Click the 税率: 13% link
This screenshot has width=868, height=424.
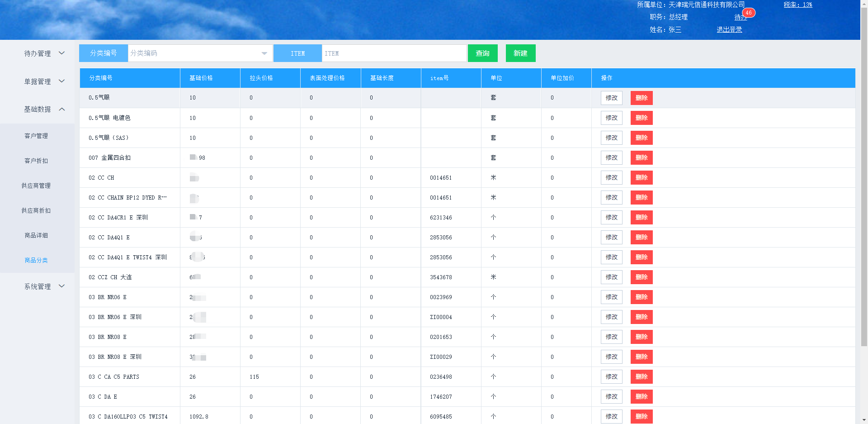[x=797, y=5]
